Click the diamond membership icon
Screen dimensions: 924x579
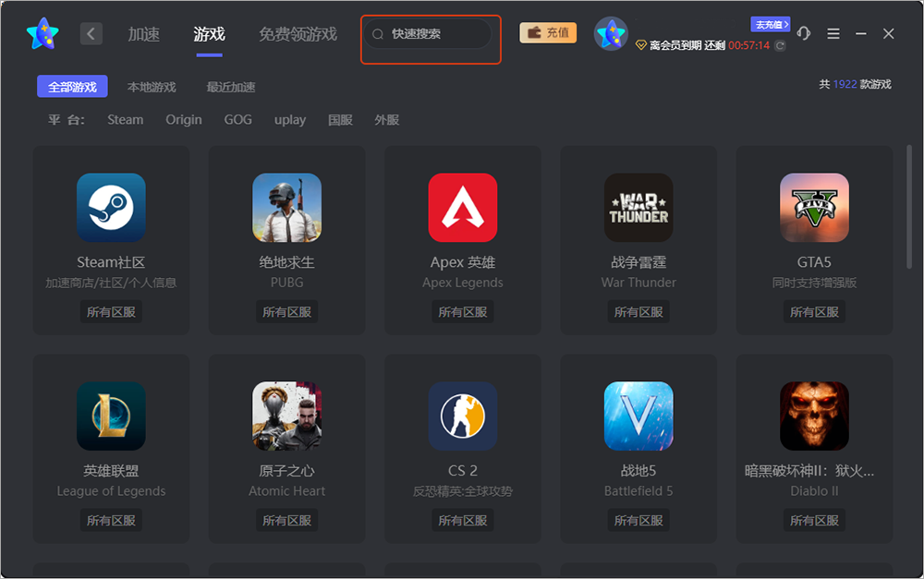coord(641,45)
